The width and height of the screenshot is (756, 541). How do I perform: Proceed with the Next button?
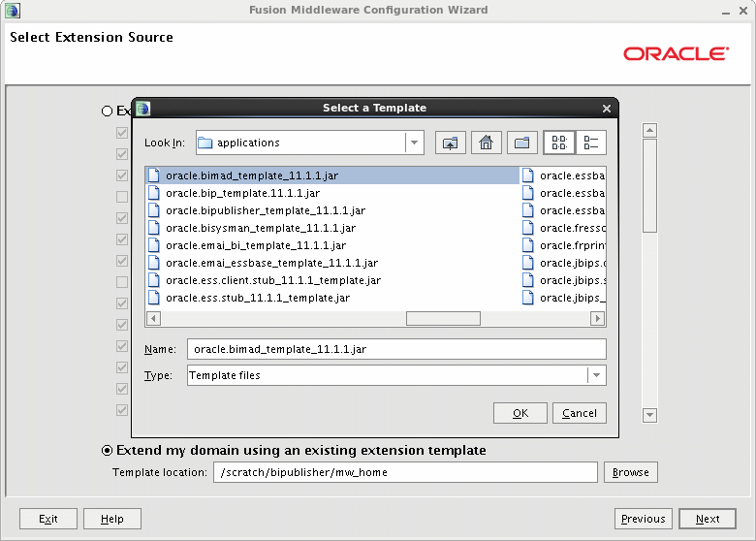click(x=708, y=519)
